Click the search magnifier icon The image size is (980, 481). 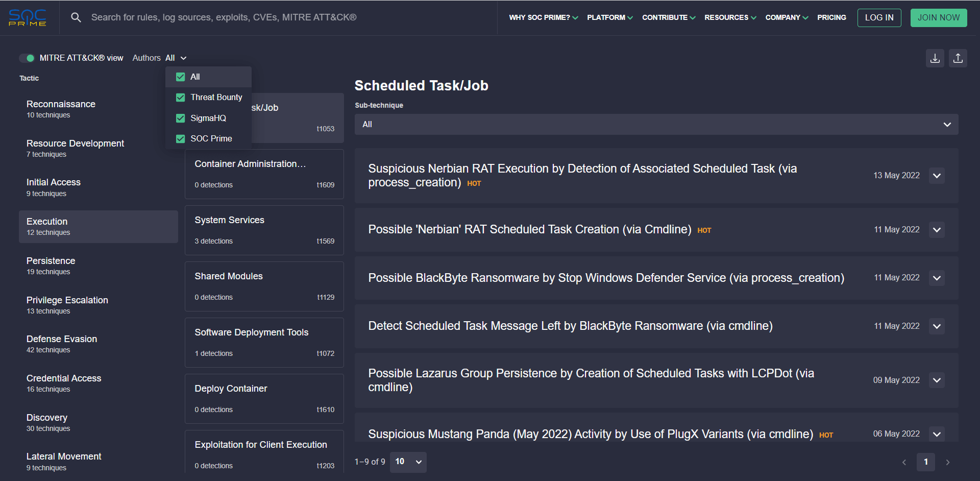[76, 17]
